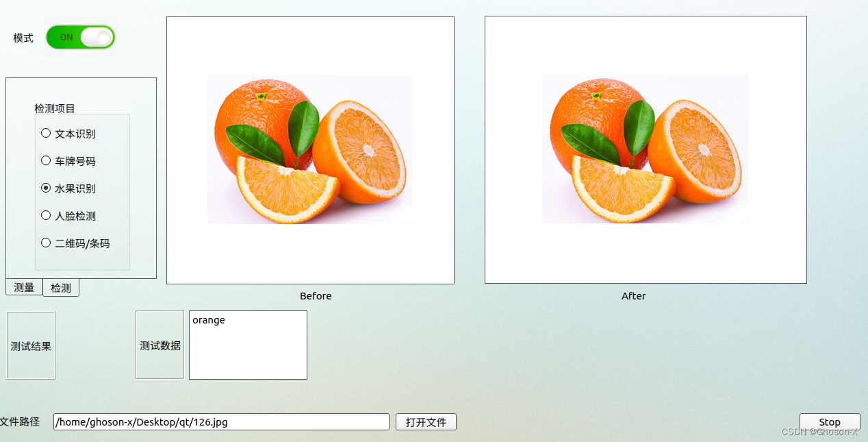Switch to the 测量 tab
Screen dimensions: 868x442
tap(24, 288)
